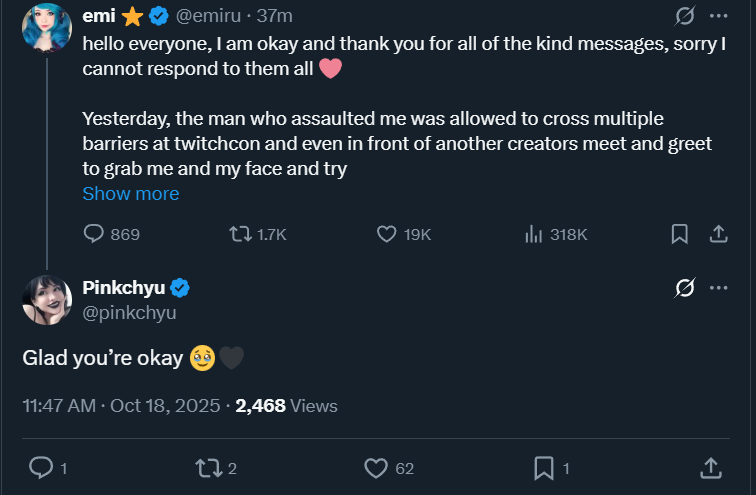The height and width of the screenshot is (495, 756).
Task: Repost emi's tweet showing 1.7K reposts
Action: pyautogui.click(x=241, y=234)
